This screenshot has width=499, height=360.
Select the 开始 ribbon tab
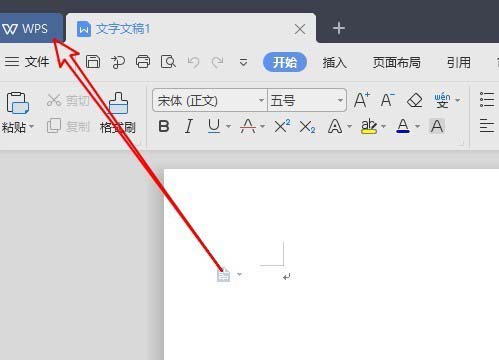(285, 62)
